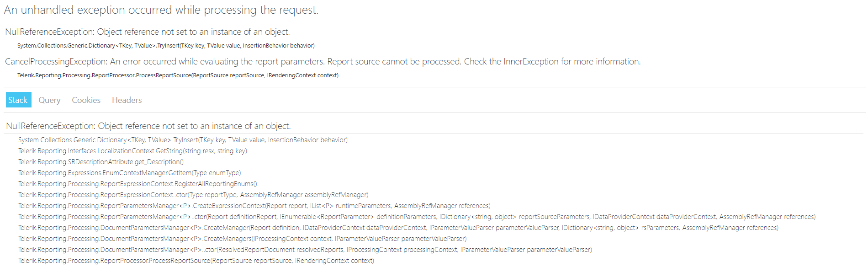Open the CreateManagers(IProcessingContext) stack frame

pyautogui.click(x=242, y=239)
